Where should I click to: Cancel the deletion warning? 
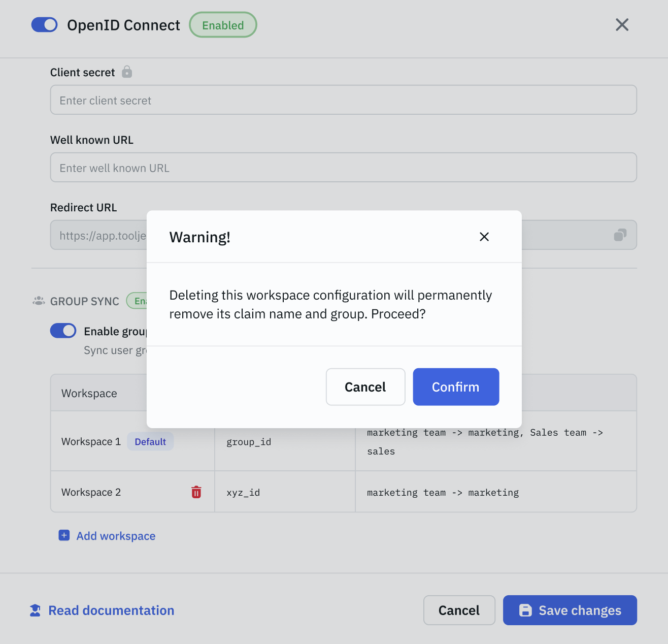click(365, 387)
